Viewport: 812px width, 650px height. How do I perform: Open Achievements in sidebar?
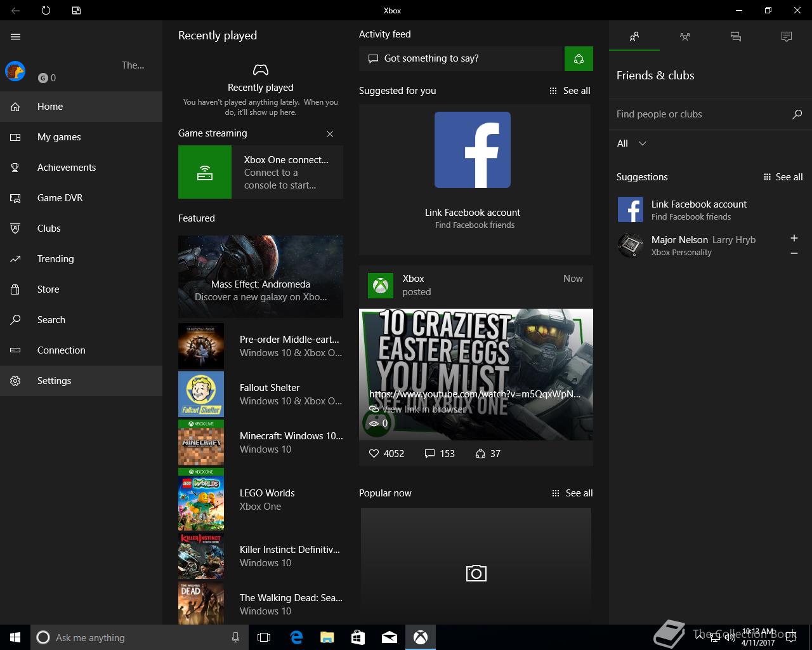coord(81,168)
